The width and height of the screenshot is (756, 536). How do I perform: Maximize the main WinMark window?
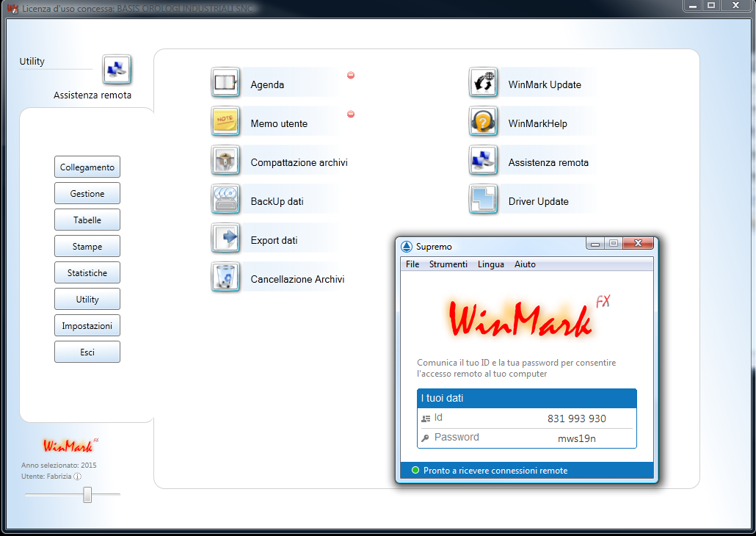click(x=711, y=6)
